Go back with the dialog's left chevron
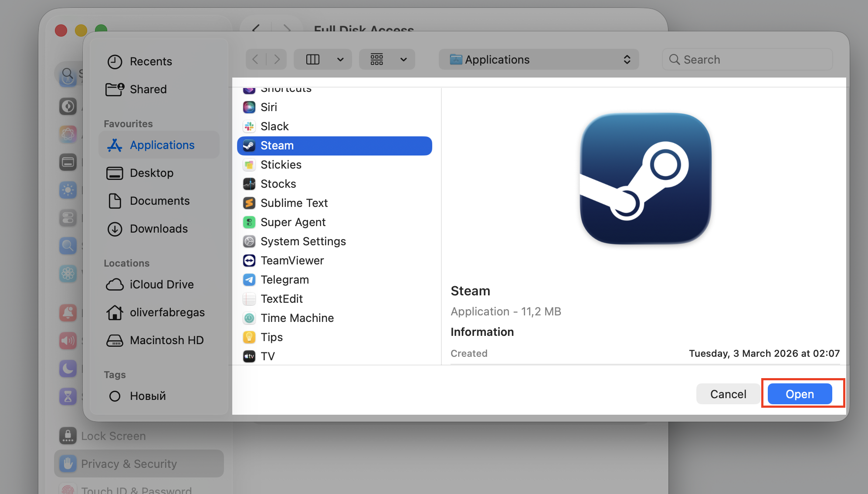This screenshot has height=494, width=868. click(x=256, y=59)
